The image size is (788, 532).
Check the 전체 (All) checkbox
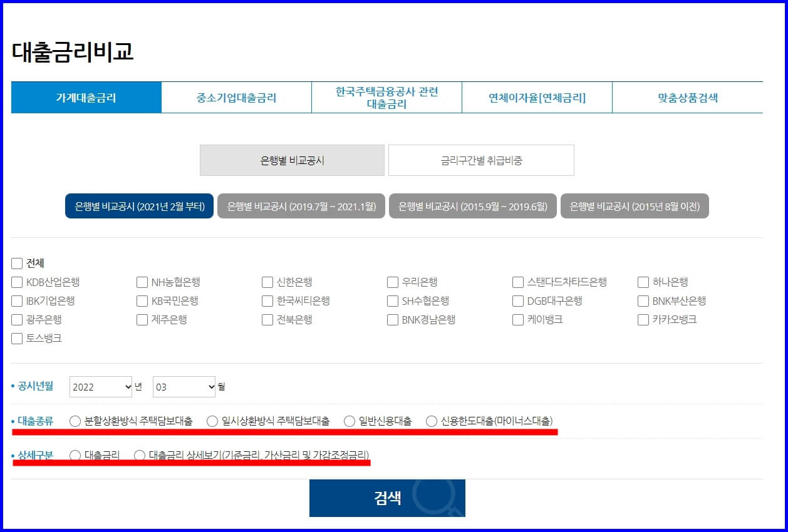[16, 263]
